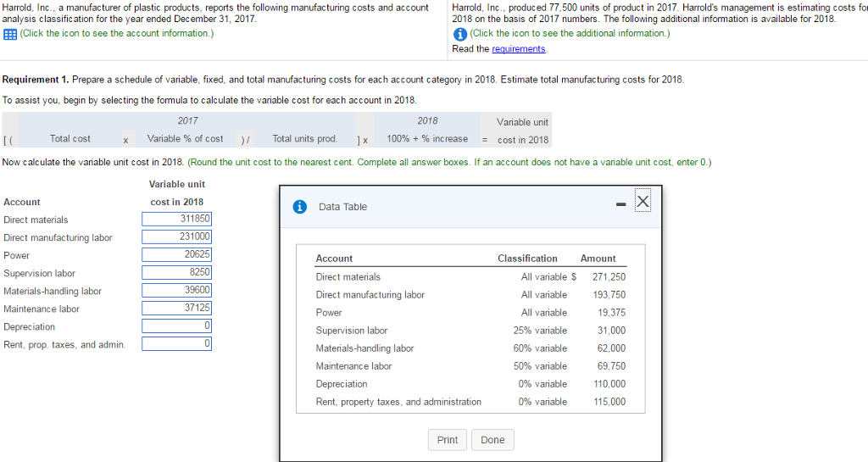Click 'Click the icon to see the additional information' text
Image resolution: width=868 pixels, height=462 pixels.
click(x=570, y=33)
